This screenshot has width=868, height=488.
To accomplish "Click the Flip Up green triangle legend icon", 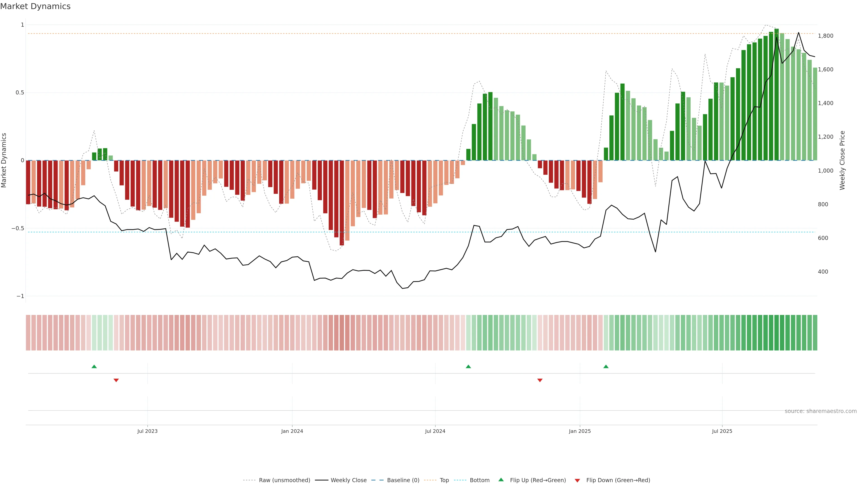I will point(501,480).
